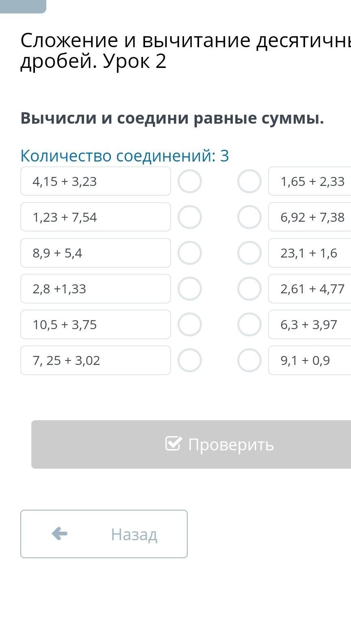This screenshot has width=351, height=644.
Task: Select the circle beside 6,92 + 7,38
Action: click(x=249, y=217)
